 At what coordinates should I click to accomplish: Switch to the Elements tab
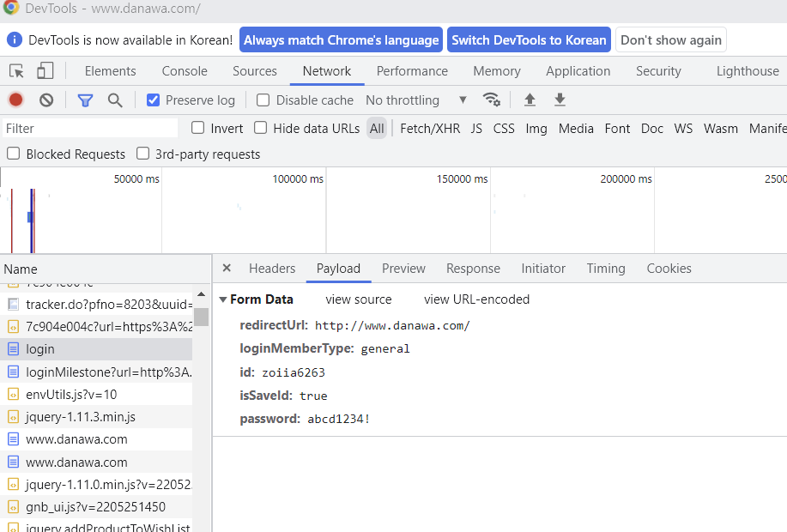111,71
